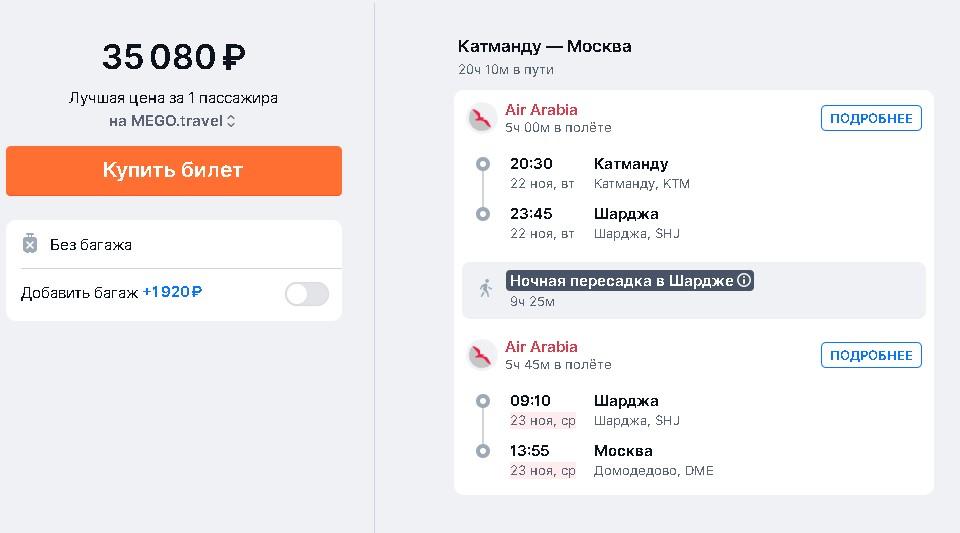Image resolution: width=960 pixels, height=533 pixels.
Task: Select the Без багажа row
Action: (x=174, y=244)
